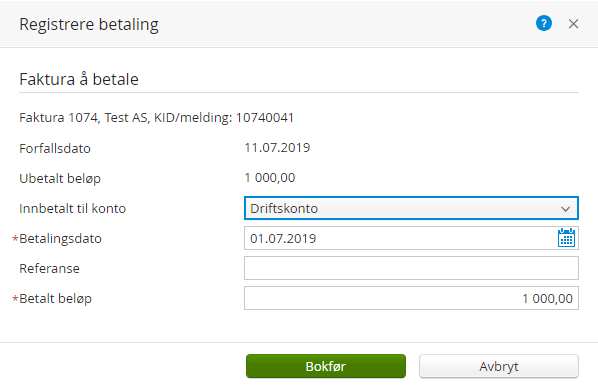Click the Forfallsdato label

pos(55,148)
